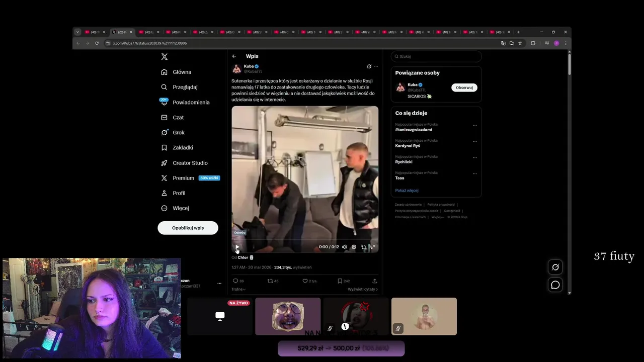Play the video
The image size is (644, 362).
(237, 247)
